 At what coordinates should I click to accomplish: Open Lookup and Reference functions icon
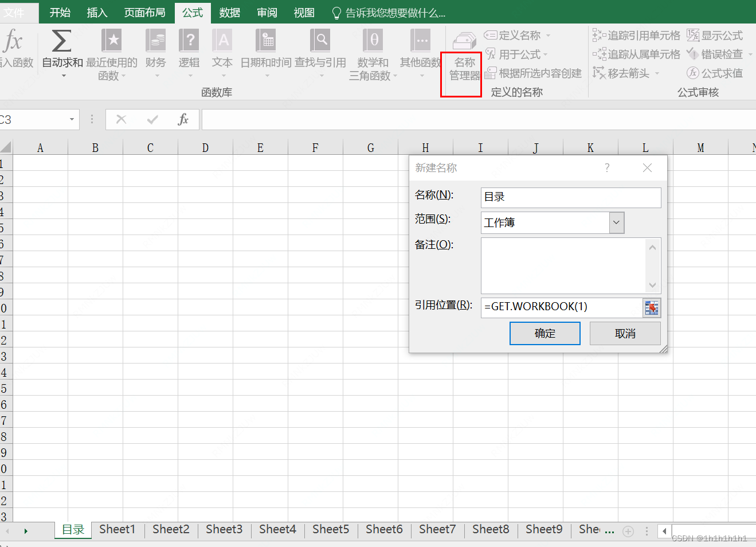[x=320, y=41]
